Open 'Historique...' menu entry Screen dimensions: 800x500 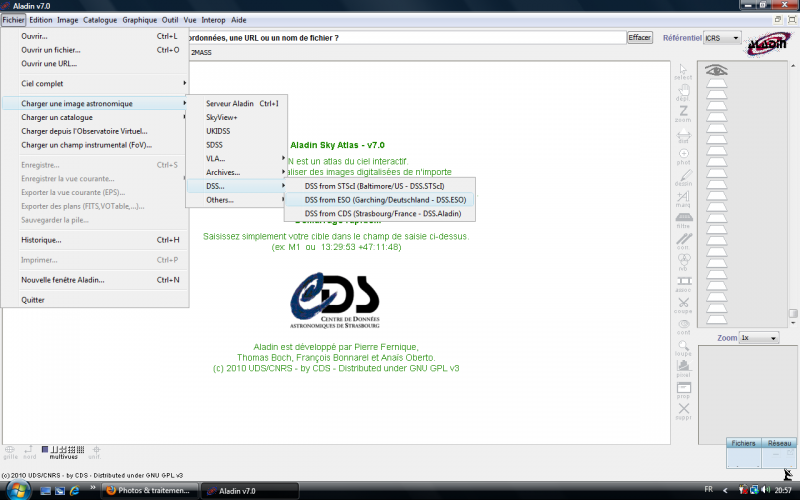[95, 240]
